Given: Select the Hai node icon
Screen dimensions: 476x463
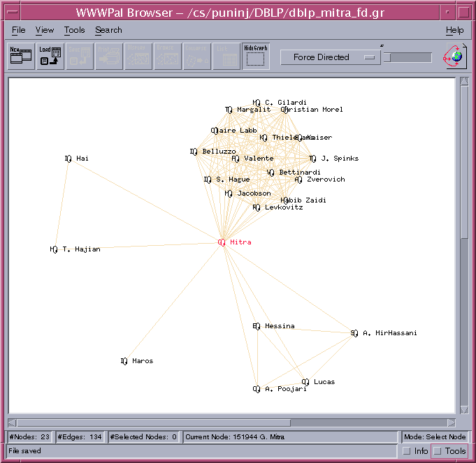Looking at the screenshot, I should [x=68, y=159].
